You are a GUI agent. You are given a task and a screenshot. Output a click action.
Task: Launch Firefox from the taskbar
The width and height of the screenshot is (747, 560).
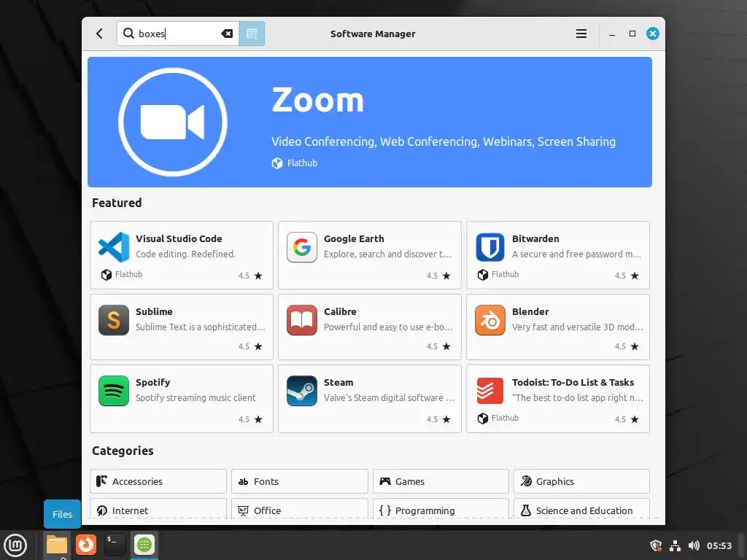(x=86, y=545)
